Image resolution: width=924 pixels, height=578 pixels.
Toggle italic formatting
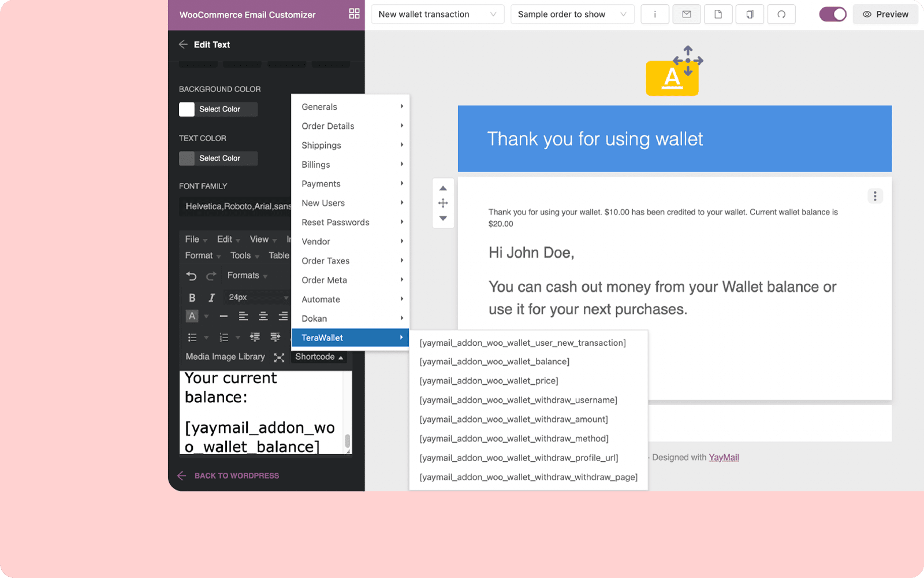[211, 298]
